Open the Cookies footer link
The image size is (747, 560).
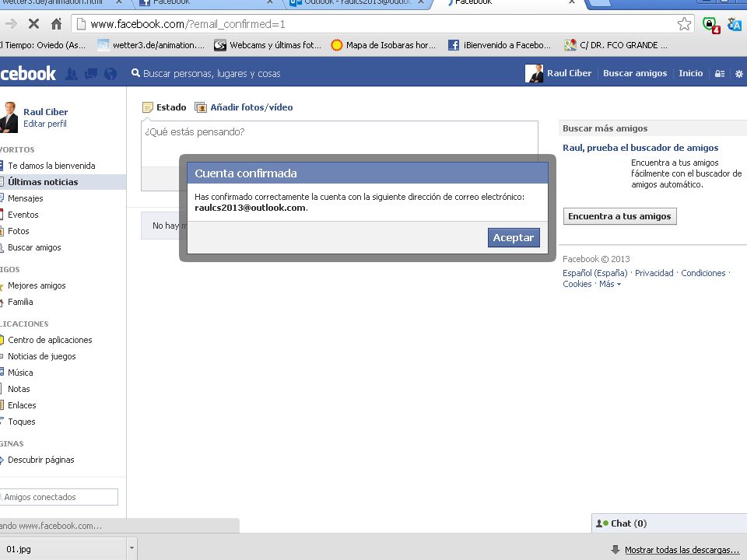pyautogui.click(x=577, y=284)
